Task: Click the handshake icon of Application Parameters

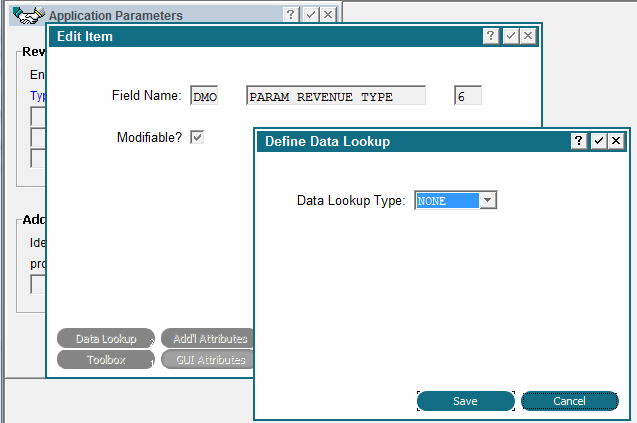Action: coord(28,15)
